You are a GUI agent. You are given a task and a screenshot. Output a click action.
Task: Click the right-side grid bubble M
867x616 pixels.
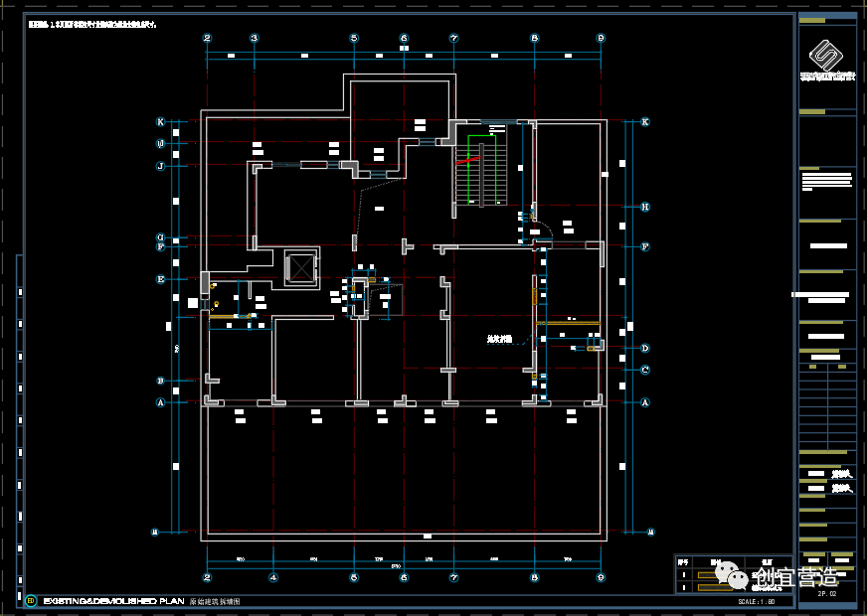coord(650,532)
